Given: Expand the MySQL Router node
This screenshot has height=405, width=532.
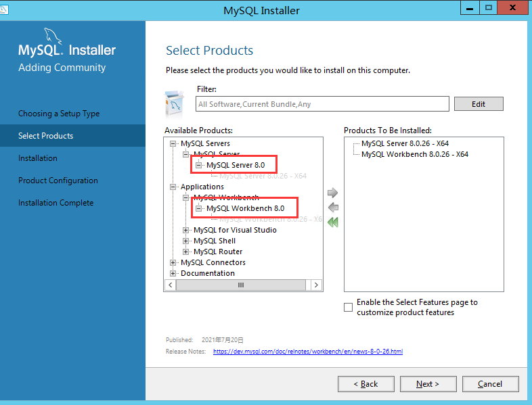Looking at the screenshot, I should click(x=185, y=252).
